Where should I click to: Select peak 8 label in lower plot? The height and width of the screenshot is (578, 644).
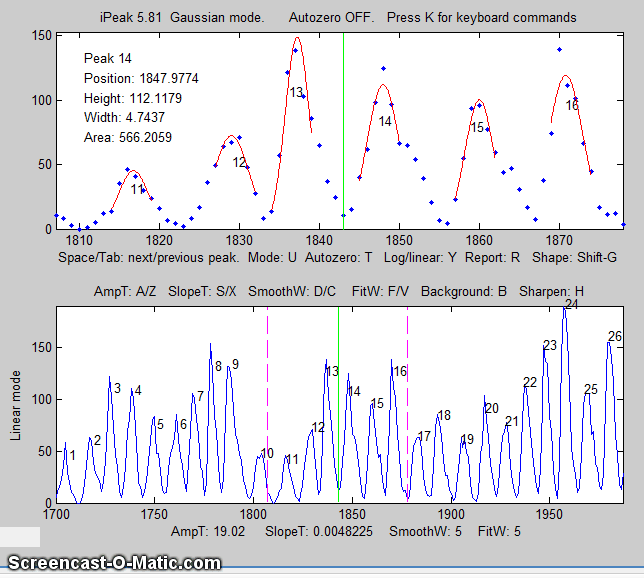pos(218,366)
